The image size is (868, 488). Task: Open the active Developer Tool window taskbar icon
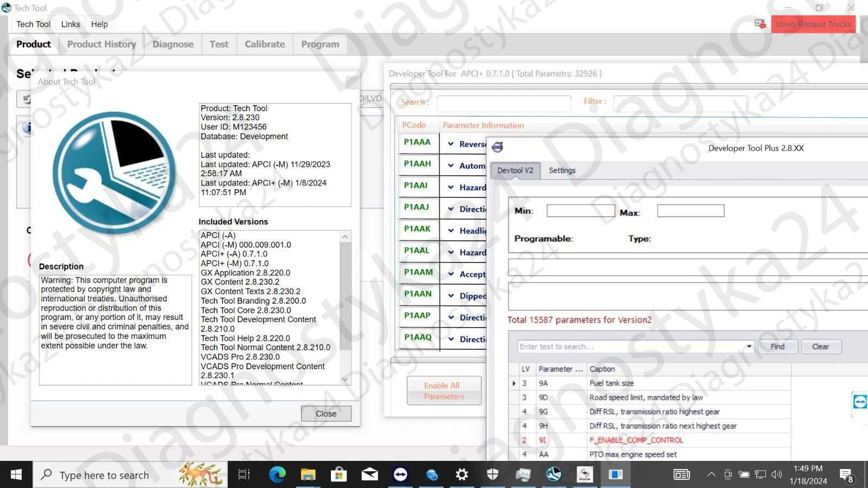615,474
